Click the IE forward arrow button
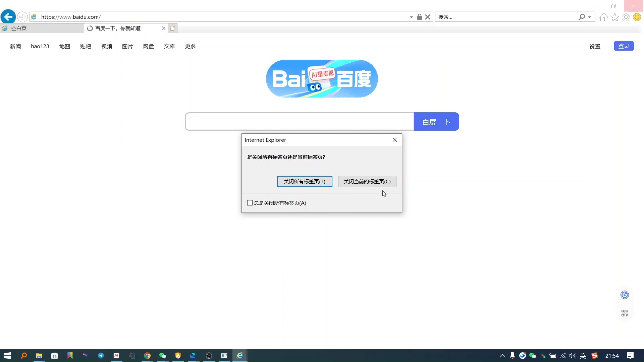This screenshot has width=644, height=362. click(22, 17)
